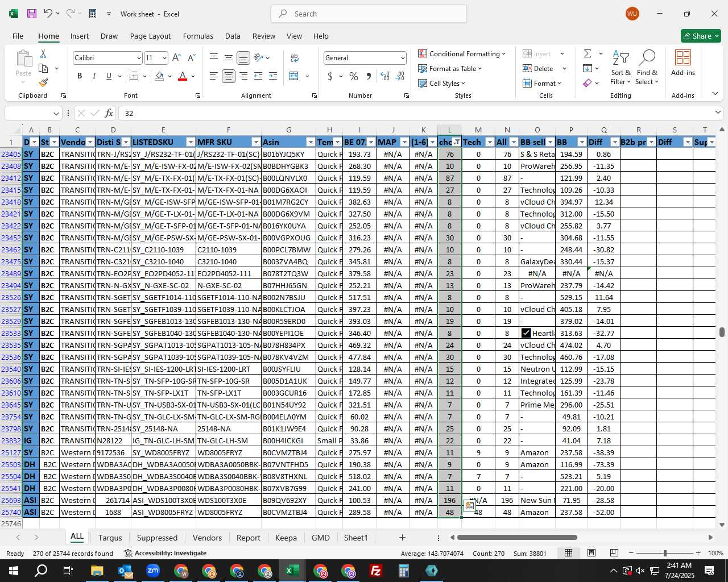
Task: Zoom in with the plus button
Action: tap(698, 553)
